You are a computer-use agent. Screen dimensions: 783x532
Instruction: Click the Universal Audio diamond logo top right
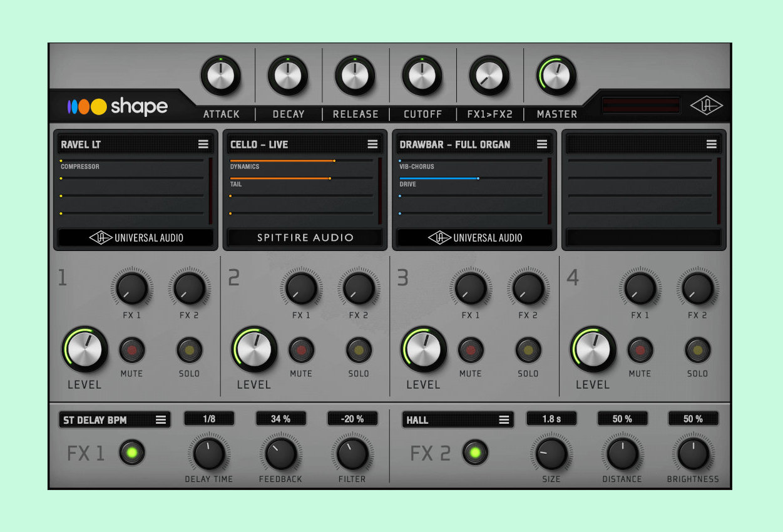(706, 106)
